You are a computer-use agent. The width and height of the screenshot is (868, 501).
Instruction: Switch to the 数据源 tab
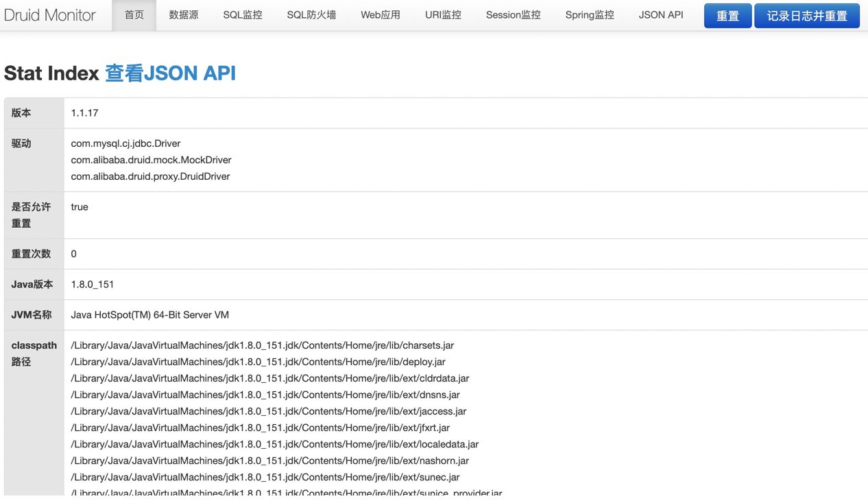(x=184, y=14)
